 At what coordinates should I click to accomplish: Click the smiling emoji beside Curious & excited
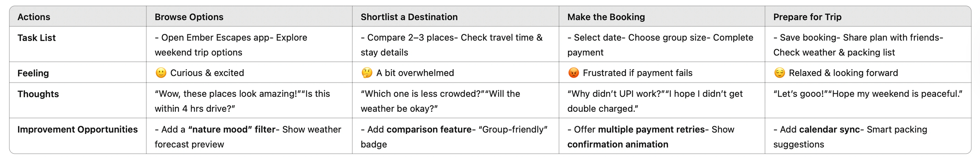[x=161, y=73]
